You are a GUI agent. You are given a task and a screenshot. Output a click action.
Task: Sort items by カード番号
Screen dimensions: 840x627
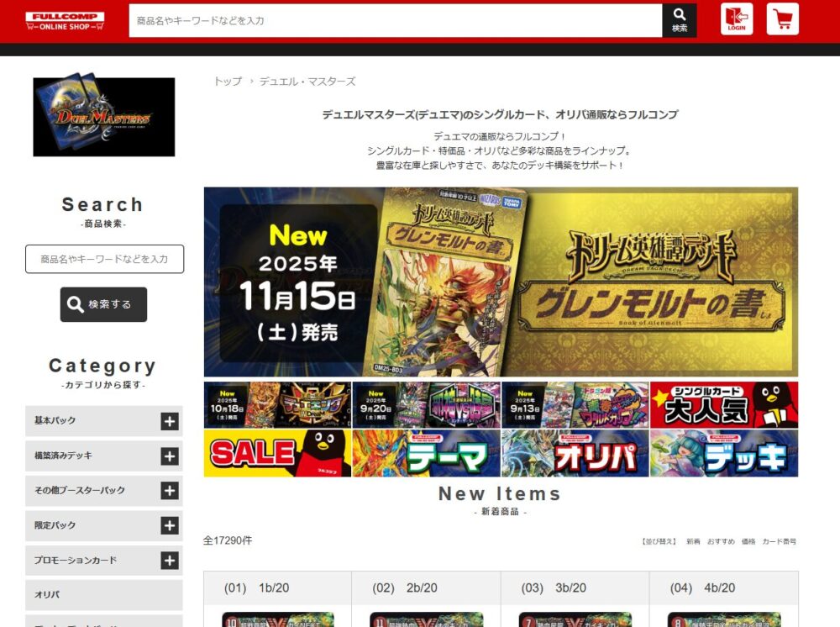coord(779,542)
